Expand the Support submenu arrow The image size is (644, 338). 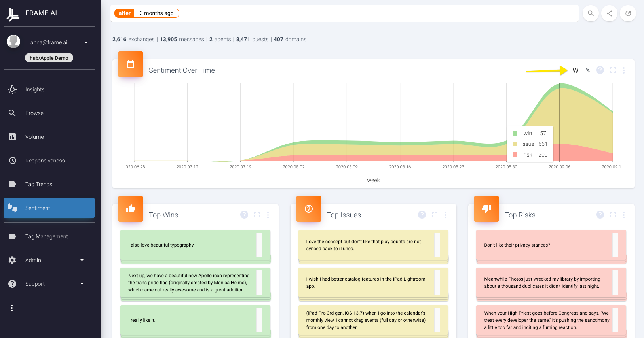tap(82, 284)
